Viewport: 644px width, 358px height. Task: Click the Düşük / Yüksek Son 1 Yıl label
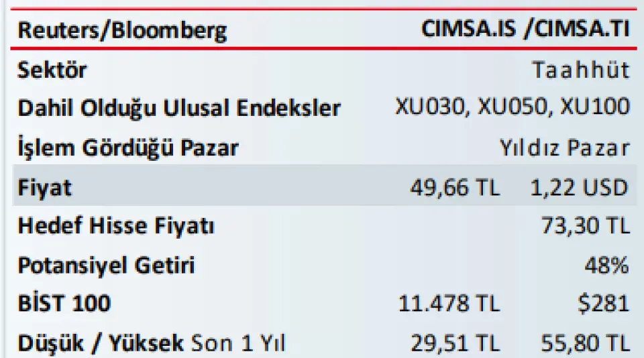pyautogui.click(x=151, y=343)
